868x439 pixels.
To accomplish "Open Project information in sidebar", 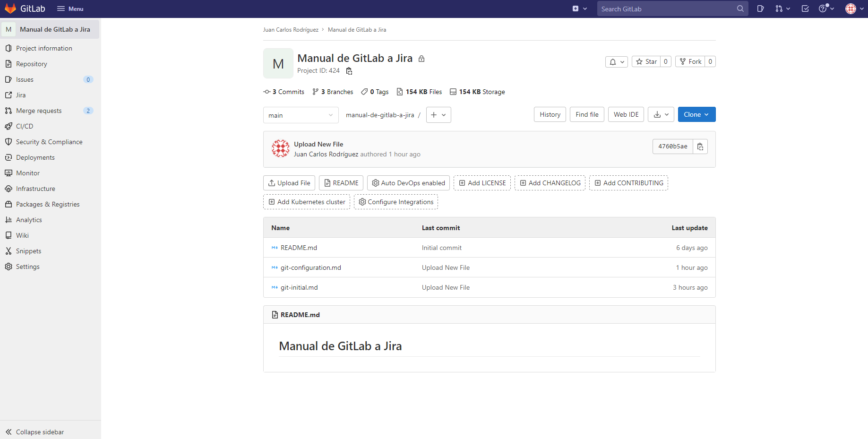I will tap(44, 48).
